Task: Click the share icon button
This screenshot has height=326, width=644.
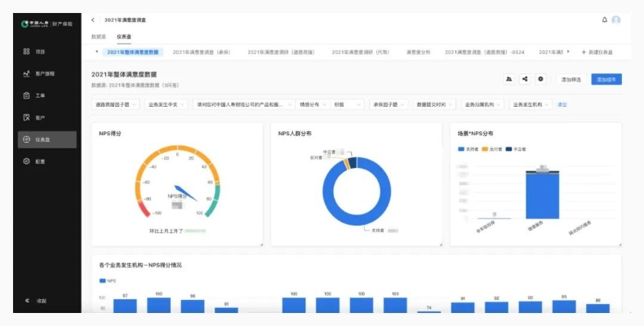Action: point(524,79)
